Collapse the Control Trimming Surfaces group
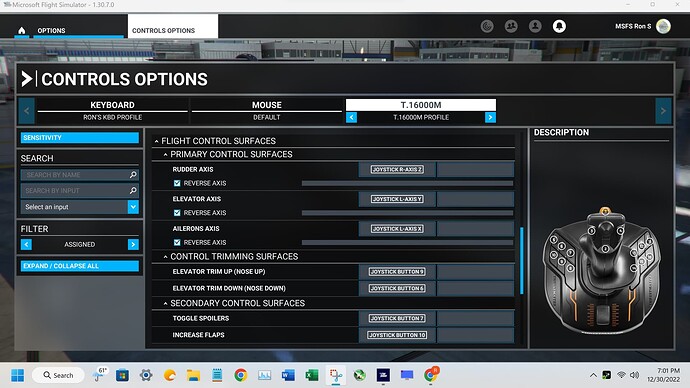690x388 pixels. tap(165, 256)
